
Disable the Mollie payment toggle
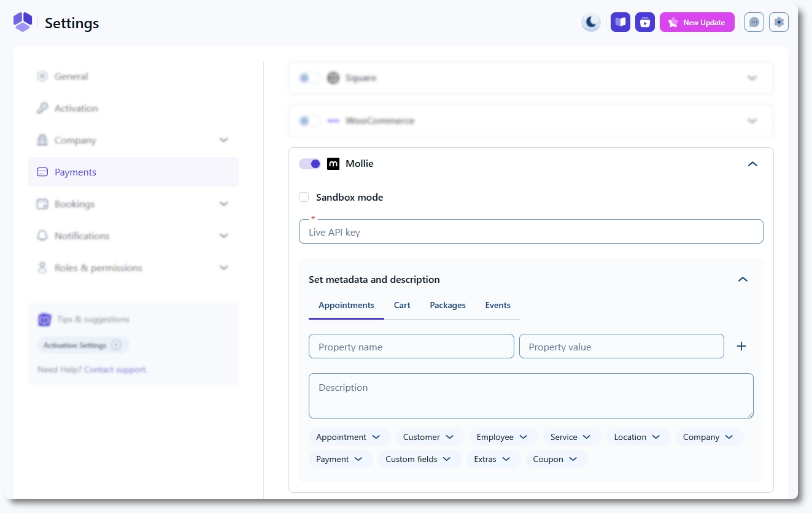310,164
